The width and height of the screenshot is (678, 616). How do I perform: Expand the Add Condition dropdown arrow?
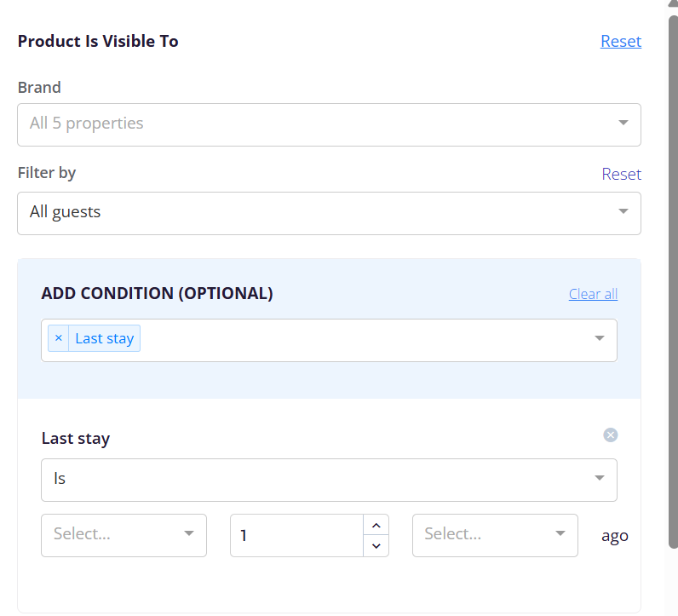click(600, 338)
